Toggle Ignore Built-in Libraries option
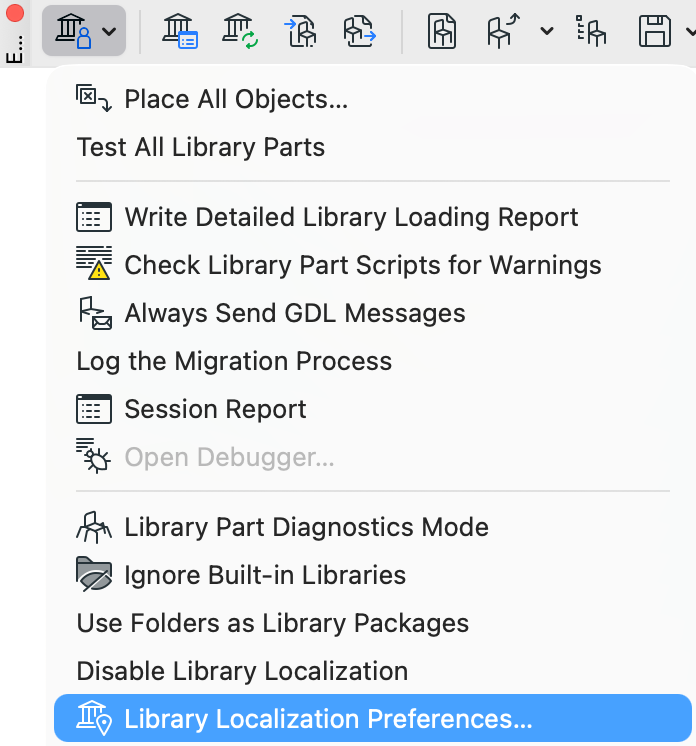 pos(264,575)
